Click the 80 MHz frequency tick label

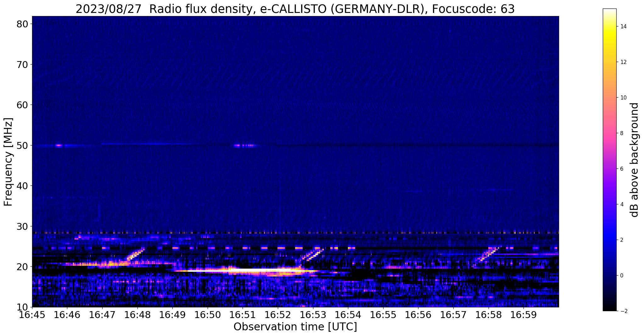point(23,24)
